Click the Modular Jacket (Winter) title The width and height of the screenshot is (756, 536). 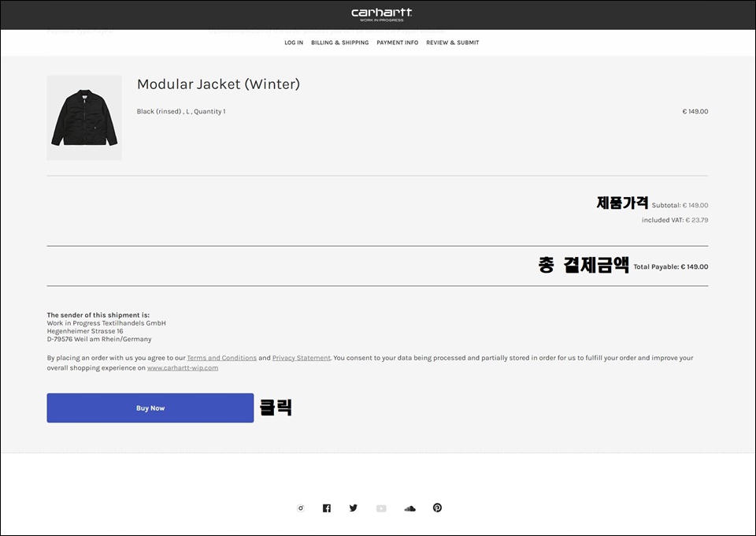(x=218, y=84)
